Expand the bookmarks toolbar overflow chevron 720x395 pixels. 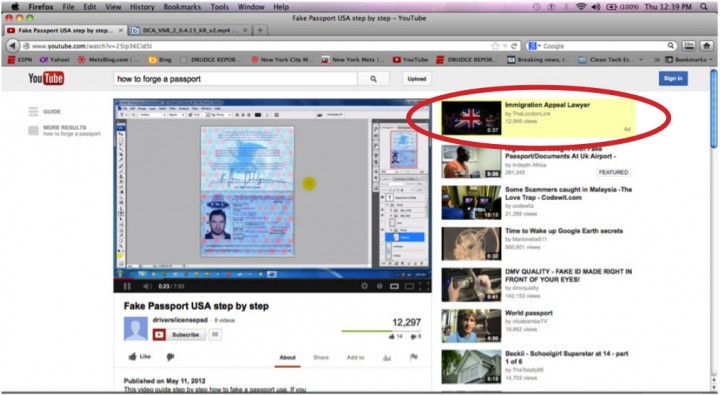(x=657, y=60)
